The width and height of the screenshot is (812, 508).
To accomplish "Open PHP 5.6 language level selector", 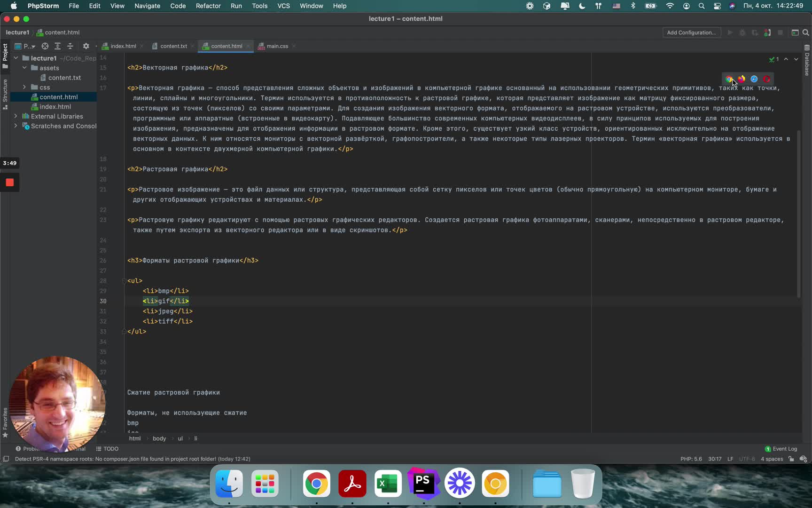I will point(691,459).
